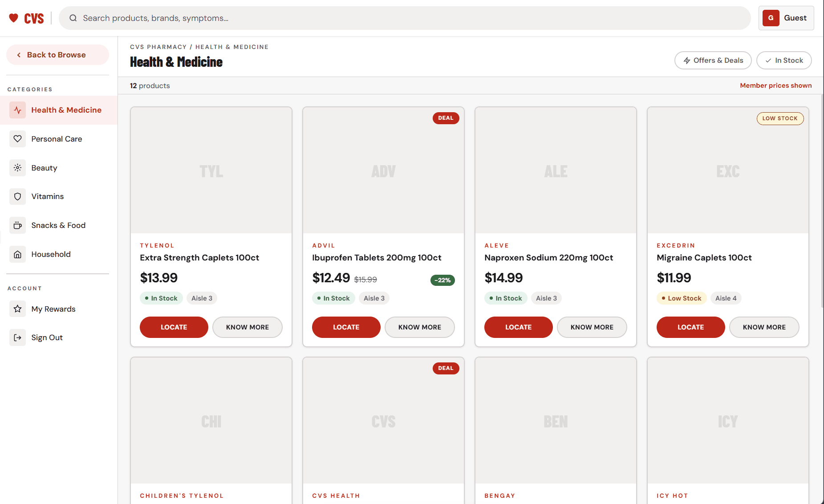Open the Bengay BEN product image
This screenshot has width=824, height=504.
click(556, 421)
